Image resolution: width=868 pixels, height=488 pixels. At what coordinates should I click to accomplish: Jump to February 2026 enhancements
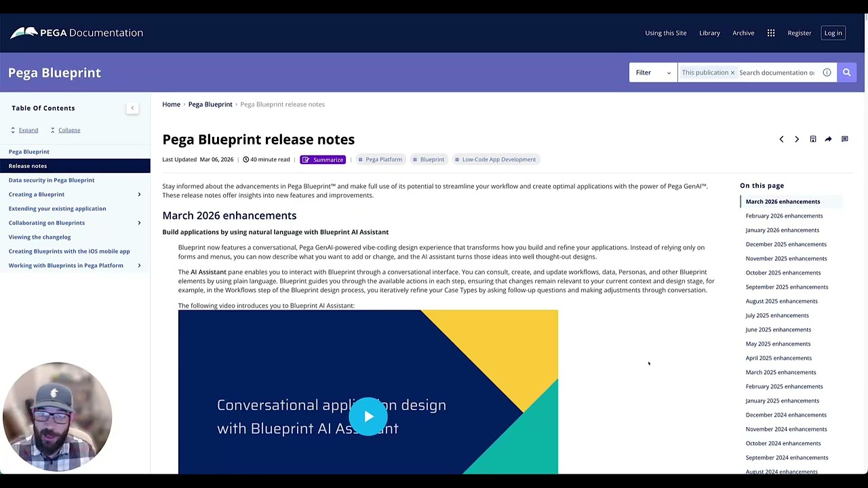coord(784,216)
